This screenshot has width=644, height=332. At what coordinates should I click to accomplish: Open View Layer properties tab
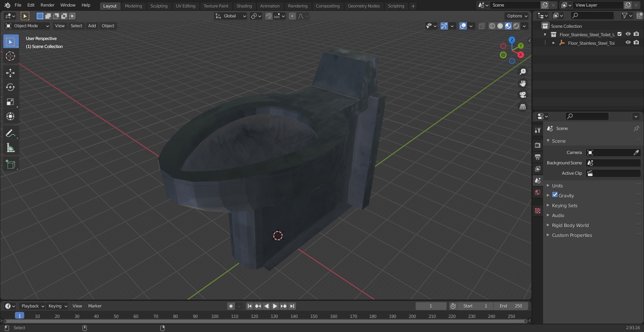(537, 169)
